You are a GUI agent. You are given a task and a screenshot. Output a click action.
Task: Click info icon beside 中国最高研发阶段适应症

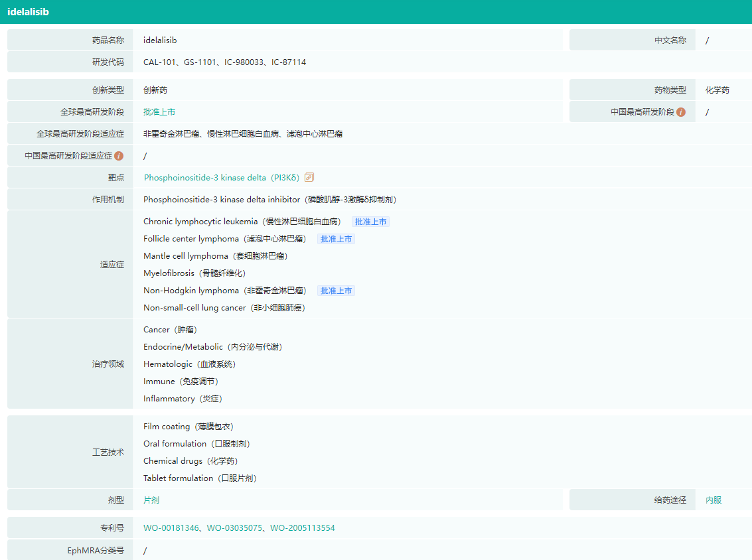119,156
